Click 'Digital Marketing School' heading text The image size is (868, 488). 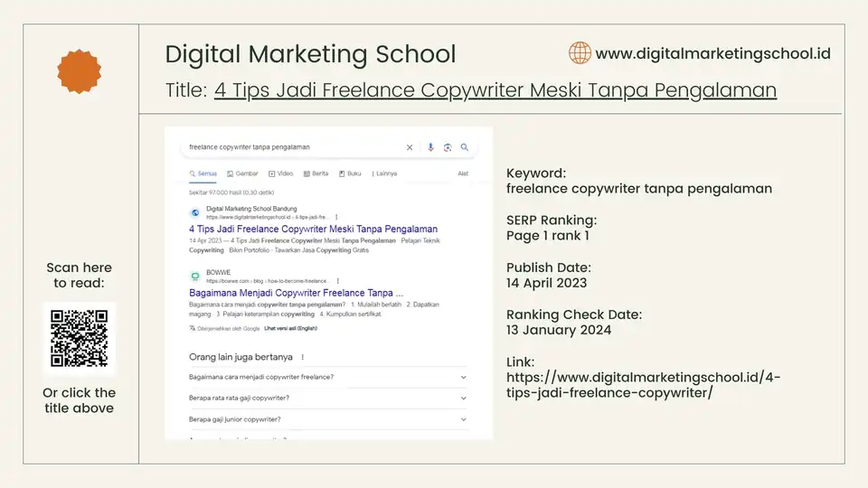[310, 54]
